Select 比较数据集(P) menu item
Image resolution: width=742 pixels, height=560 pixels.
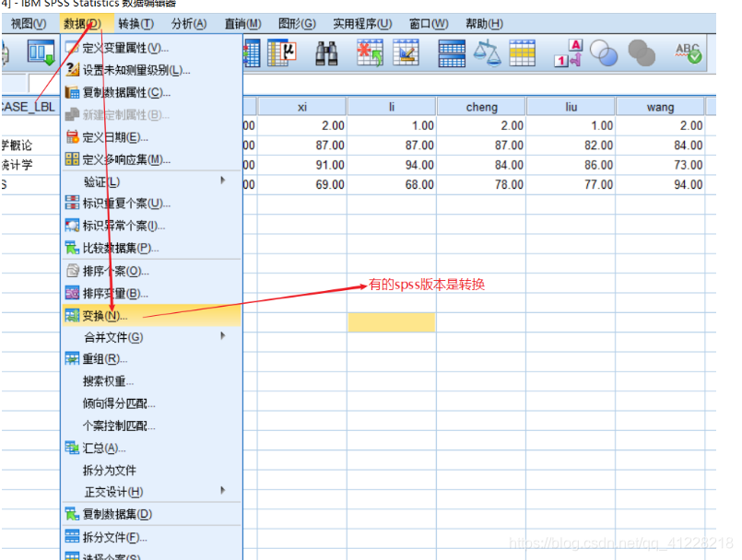coord(151,248)
